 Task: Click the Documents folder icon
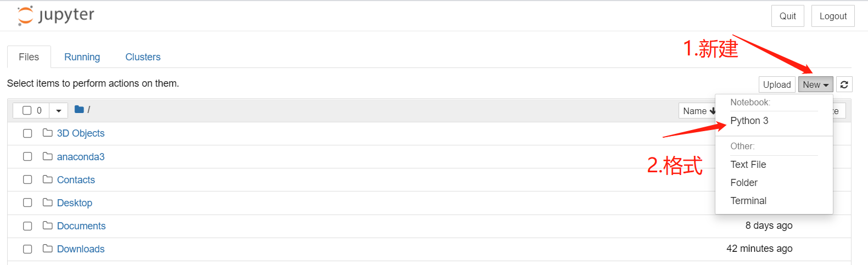pyautogui.click(x=48, y=225)
